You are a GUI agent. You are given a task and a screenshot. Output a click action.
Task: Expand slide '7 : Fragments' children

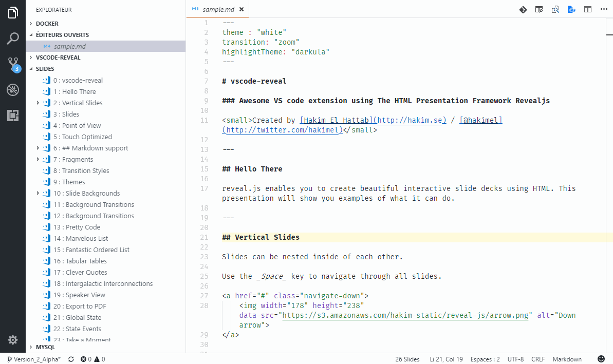tap(38, 159)
